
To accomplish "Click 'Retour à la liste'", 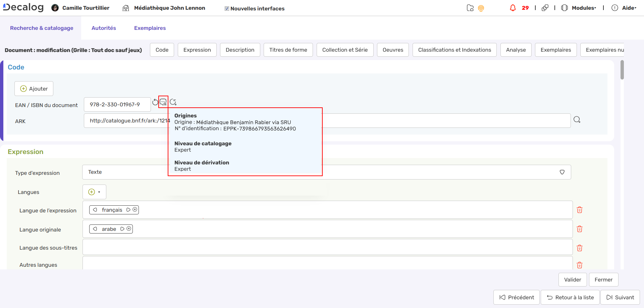I will (x=570, y=297).
